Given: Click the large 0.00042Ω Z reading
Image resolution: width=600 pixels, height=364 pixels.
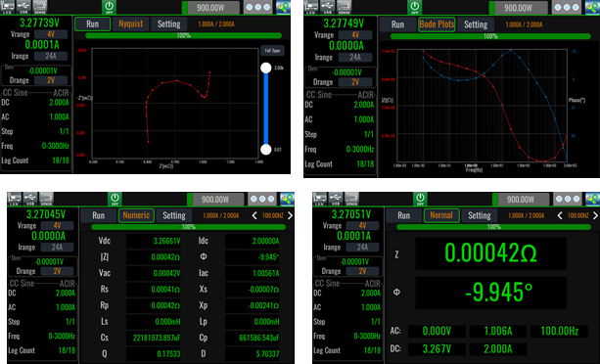Looking at the screenshot, I should point(490,253).
